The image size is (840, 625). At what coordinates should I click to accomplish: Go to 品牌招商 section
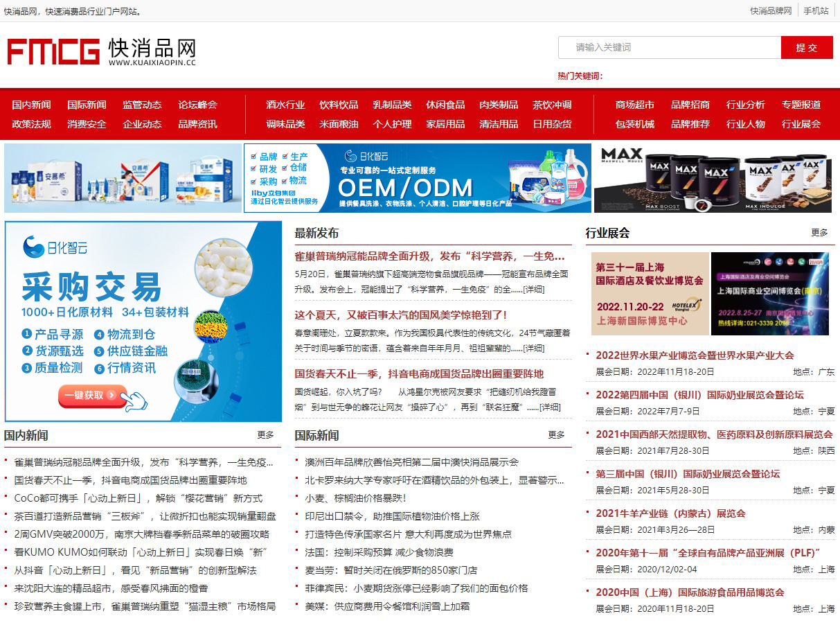690,105
